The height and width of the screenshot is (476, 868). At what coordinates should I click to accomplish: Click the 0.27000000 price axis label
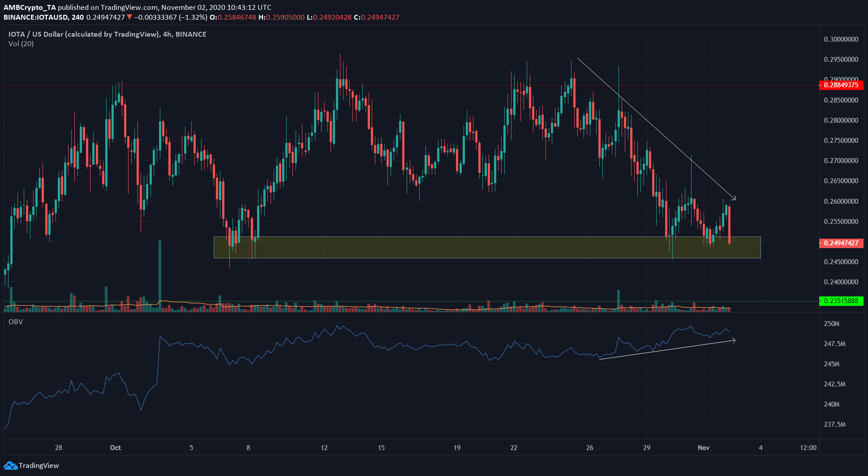841,161
